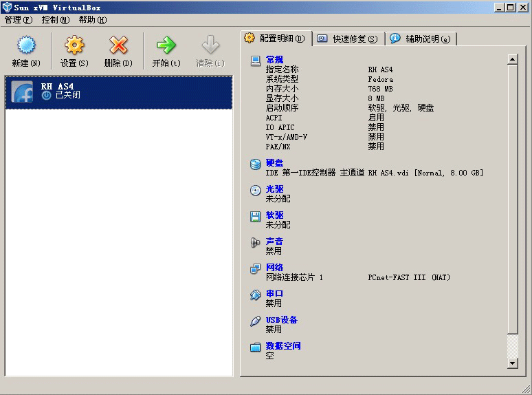Screen dimensions: 532x395
Task: Click the 网络连接芯片 1 label
Action: 294,277
